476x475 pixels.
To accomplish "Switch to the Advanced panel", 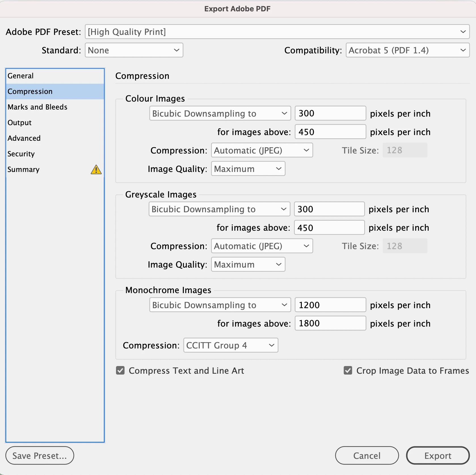I will pyautogui.click(x=55, y=138).
